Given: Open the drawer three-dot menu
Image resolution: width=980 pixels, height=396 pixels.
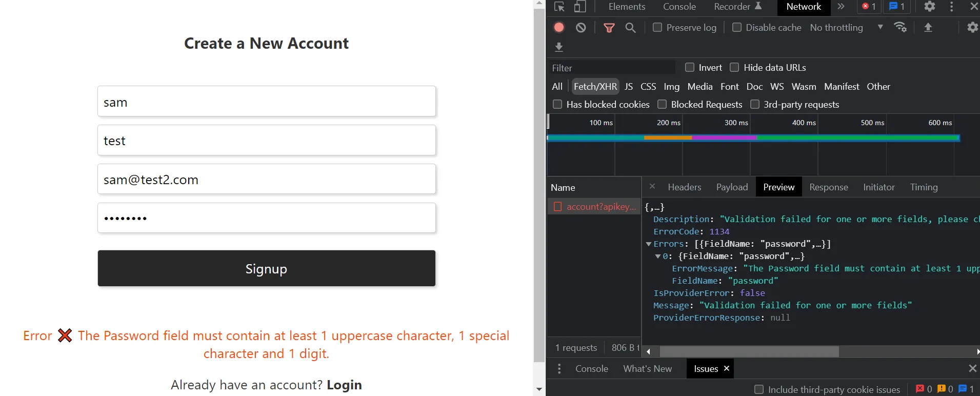Looking at the screenshot, I should pos(559,368).
